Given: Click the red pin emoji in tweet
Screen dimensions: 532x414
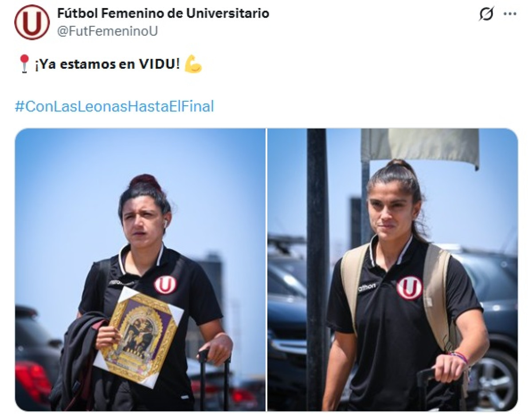Looking at the screenshot, I should (x=24, y=63).
